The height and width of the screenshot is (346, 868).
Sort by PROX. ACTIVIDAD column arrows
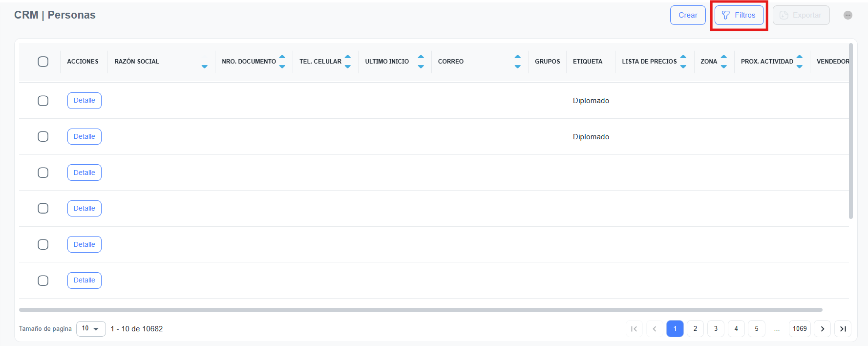click(x=799, y=62)
